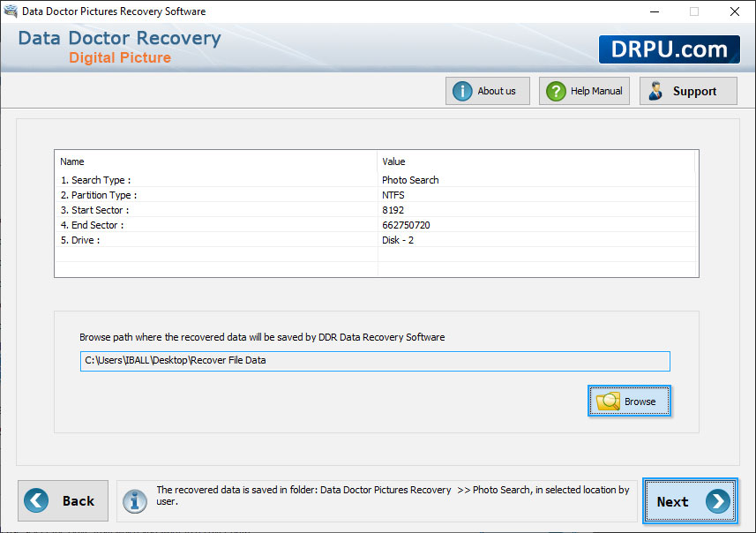Viewport: 756px width, 533px height.
Task: Click the recovered data save path field
Action: [x=375, y=361]
